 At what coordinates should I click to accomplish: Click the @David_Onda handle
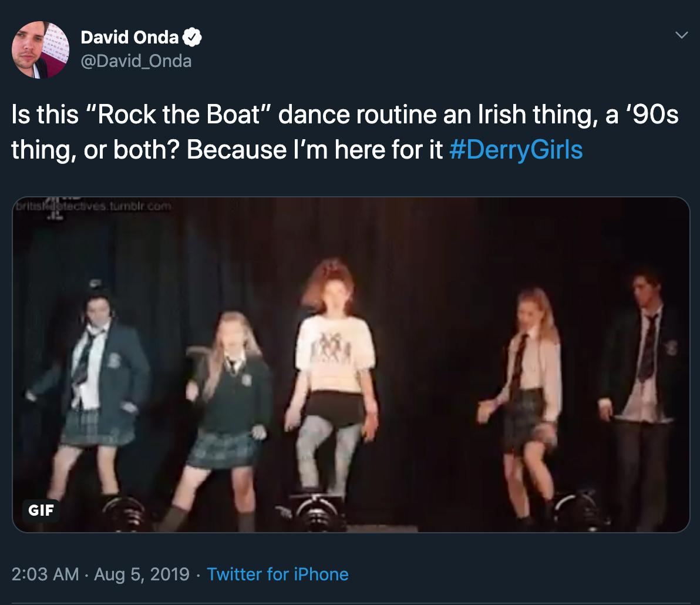coord(136,60)
